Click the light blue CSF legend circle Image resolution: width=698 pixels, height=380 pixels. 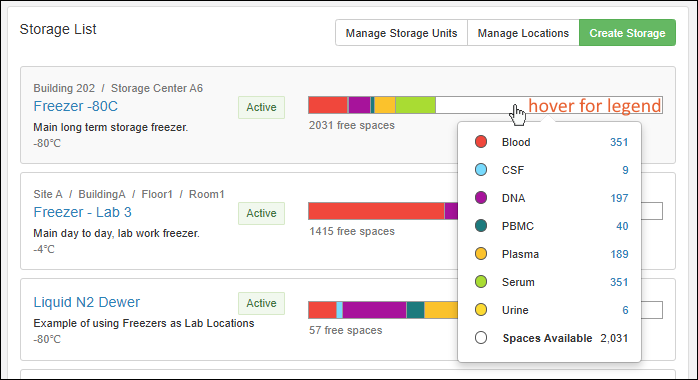point(481,170)
